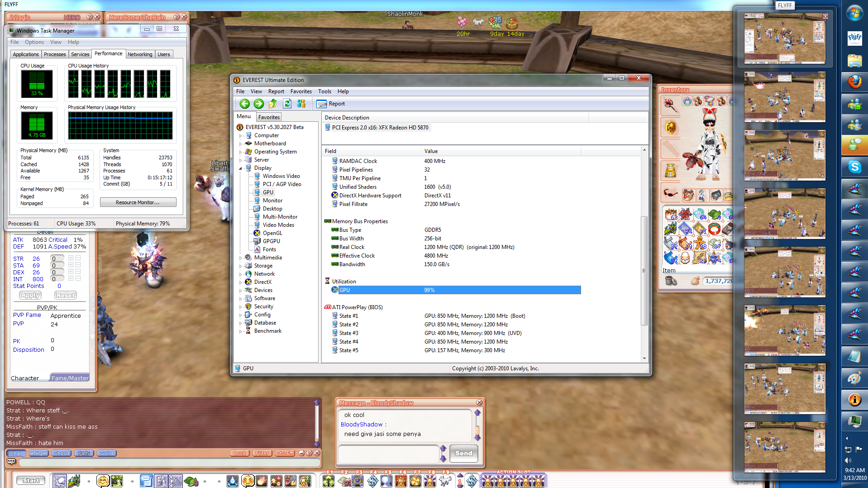868x488 pixels.
Task: Click the F7 orange wheel skill icon
Action: [x=415, y=481]
